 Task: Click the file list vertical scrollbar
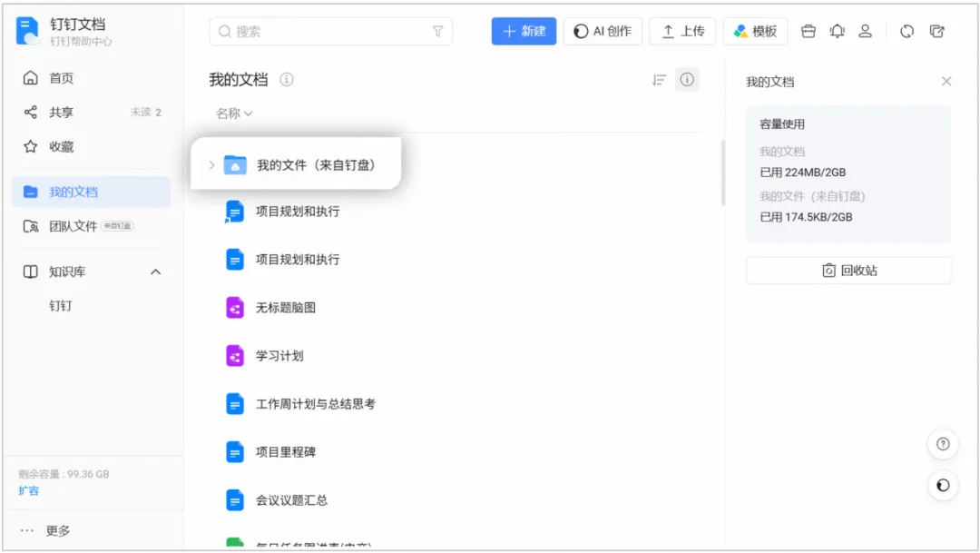723,173
